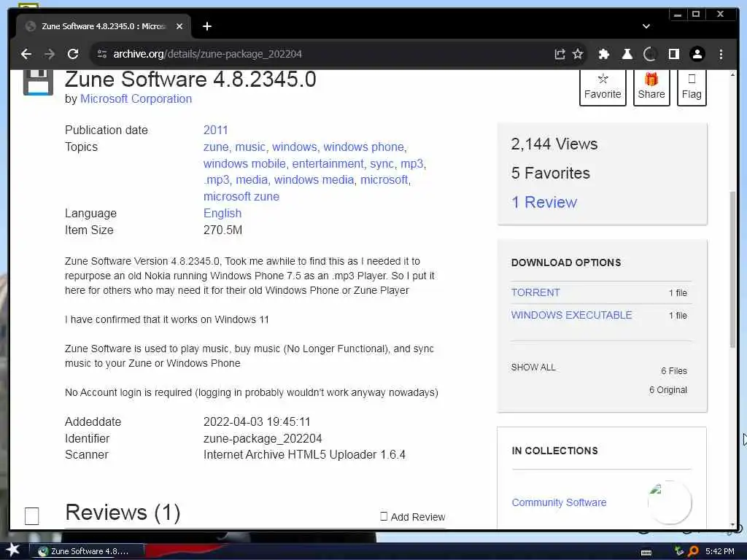This screenshot has height=560, width=747.
Task: Open the windows phone topic link
Action: [x=363, y=147]
